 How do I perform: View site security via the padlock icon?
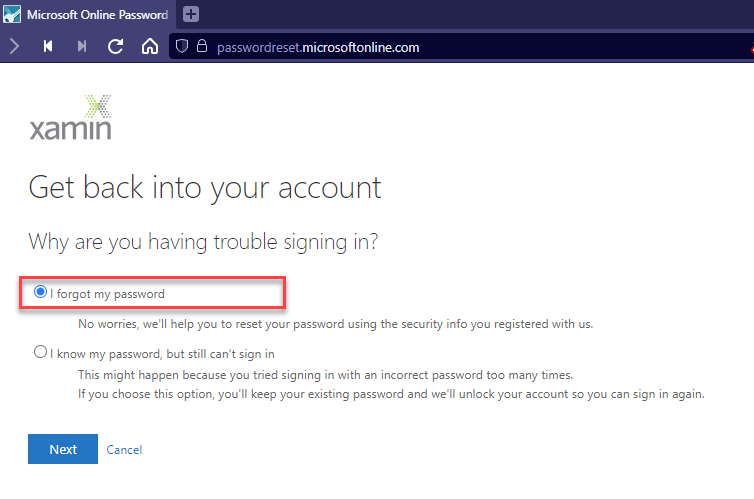[x=202, y=46]
